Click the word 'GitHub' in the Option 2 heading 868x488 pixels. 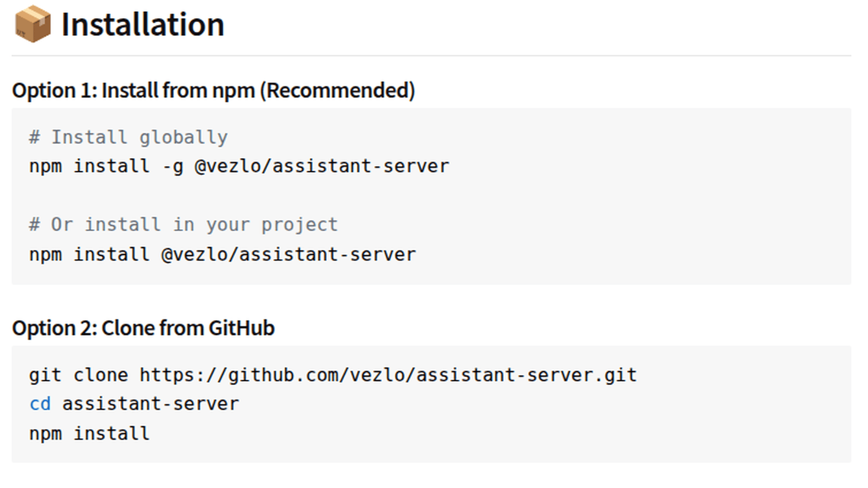click(242, 328)
